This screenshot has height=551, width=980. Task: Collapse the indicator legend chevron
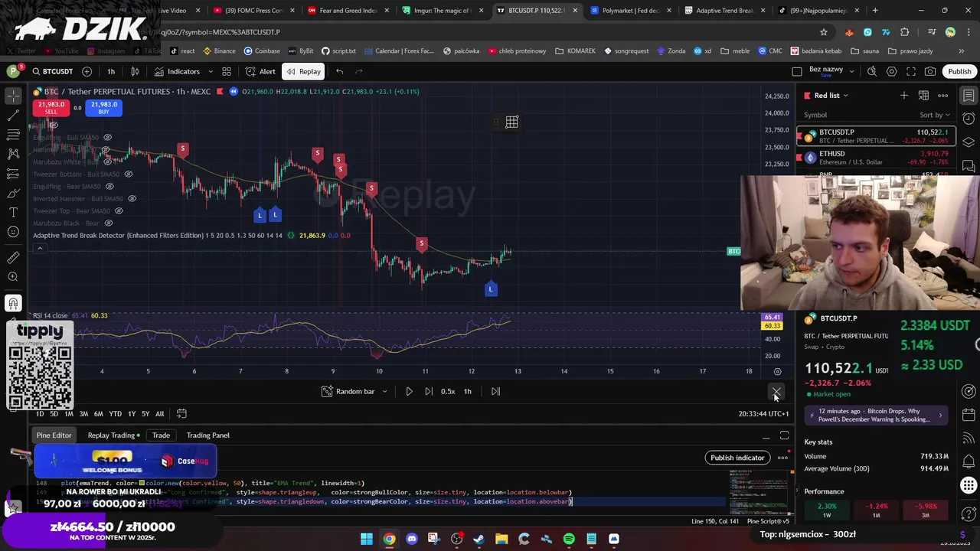tap(40, 248)
